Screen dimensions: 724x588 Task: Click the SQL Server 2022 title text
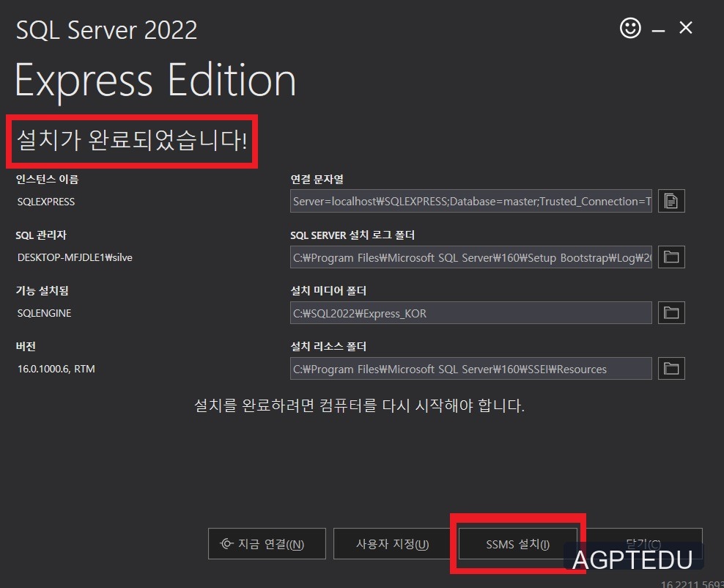click(x=107, y=30)
